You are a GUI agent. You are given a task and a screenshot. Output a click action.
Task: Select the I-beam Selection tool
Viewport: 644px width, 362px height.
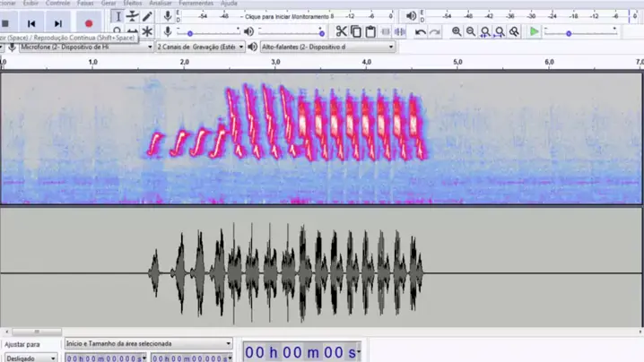pyautogui.click(x=117, y=16)
